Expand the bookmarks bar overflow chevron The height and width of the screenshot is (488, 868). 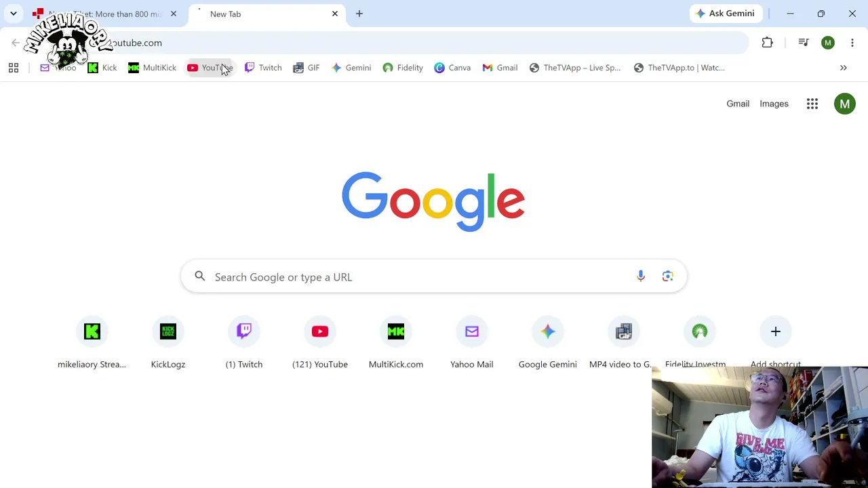(844, 68)
